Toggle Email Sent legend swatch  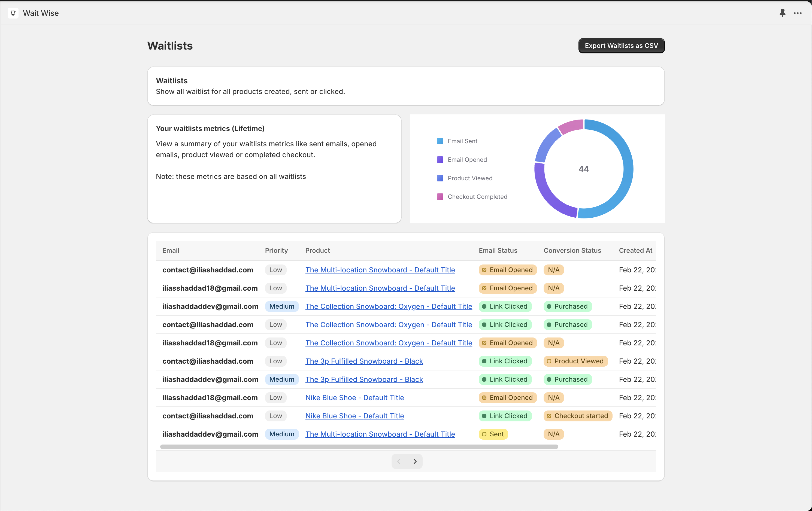point(440,141)
